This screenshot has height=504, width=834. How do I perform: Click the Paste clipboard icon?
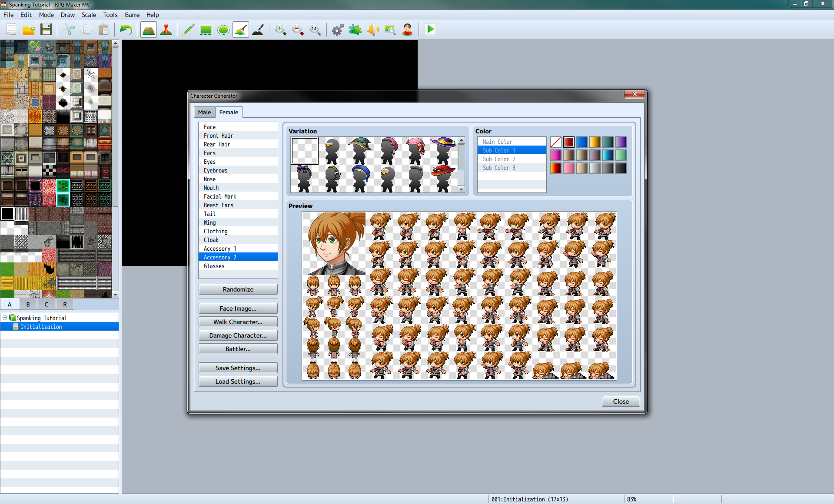click(103, 30)
